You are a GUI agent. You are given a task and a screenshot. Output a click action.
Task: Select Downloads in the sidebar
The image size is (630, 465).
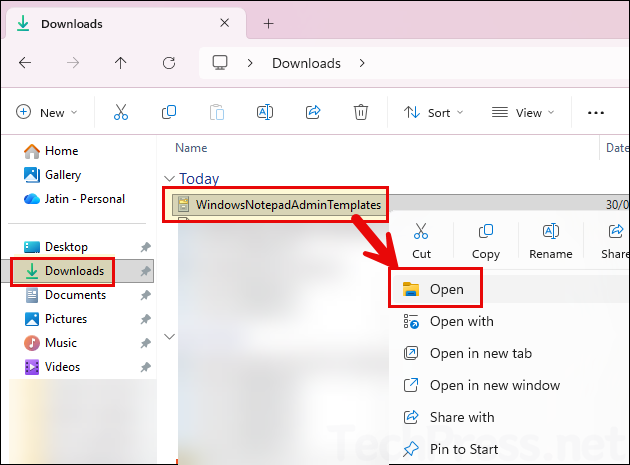point(74,271)
